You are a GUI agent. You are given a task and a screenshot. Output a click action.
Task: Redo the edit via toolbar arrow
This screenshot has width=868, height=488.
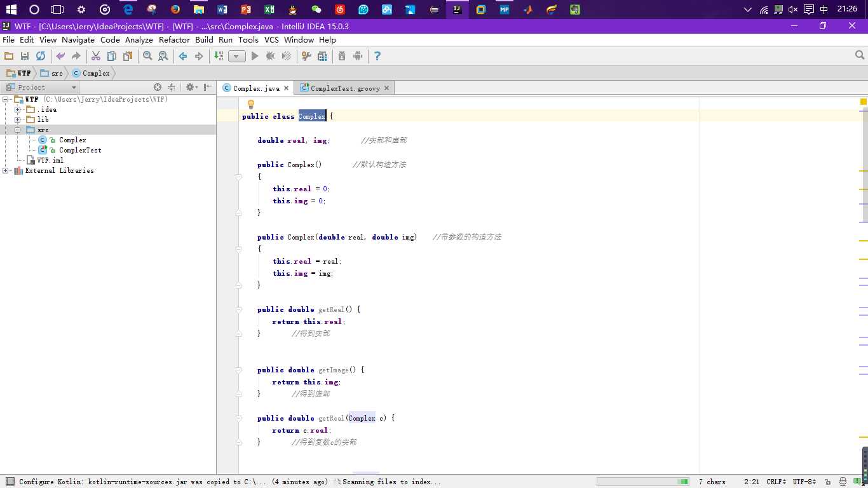76,56
